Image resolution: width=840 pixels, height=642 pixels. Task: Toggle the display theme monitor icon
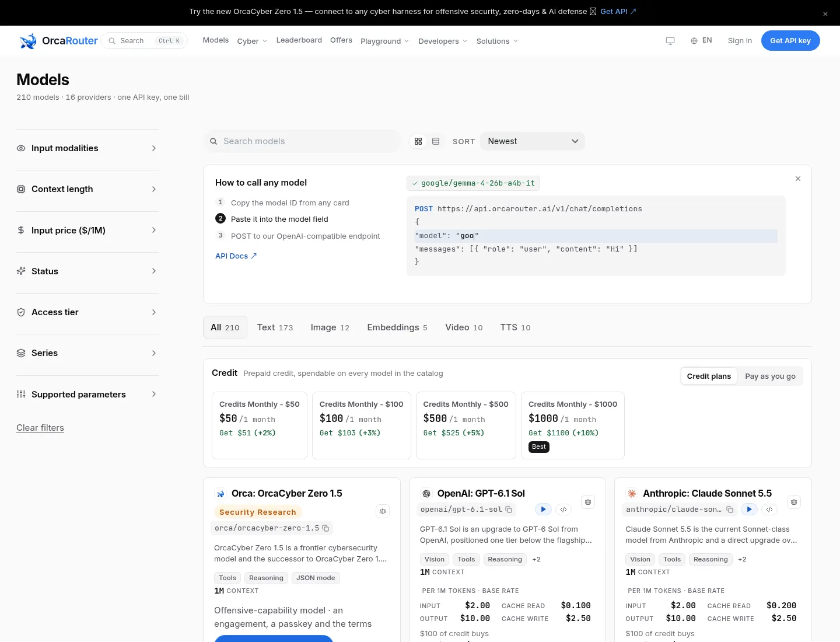(x=670, y=41)
